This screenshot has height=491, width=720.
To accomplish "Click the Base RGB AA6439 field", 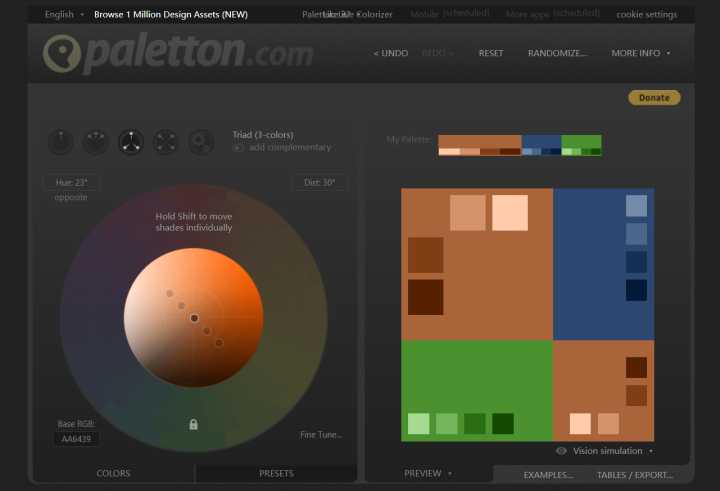I will pos(76,439).
